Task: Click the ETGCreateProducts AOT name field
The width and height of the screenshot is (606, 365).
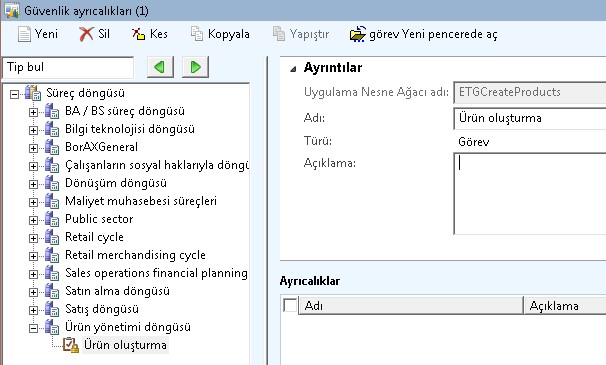Action: point(530,92)
